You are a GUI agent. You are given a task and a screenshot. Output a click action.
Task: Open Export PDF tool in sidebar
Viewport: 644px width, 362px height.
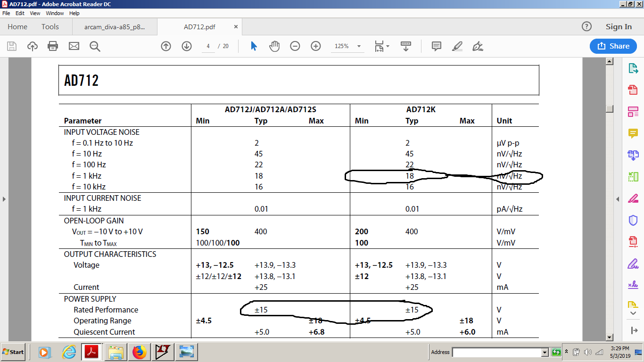(633, 68)
